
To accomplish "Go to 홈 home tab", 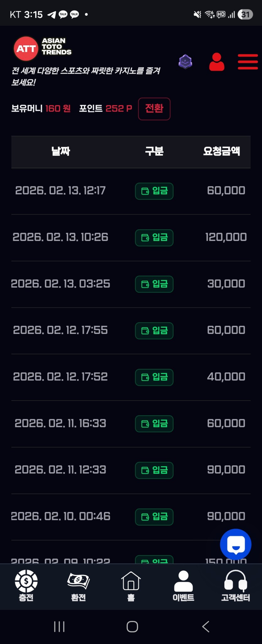I will click(x=131, y=586).
